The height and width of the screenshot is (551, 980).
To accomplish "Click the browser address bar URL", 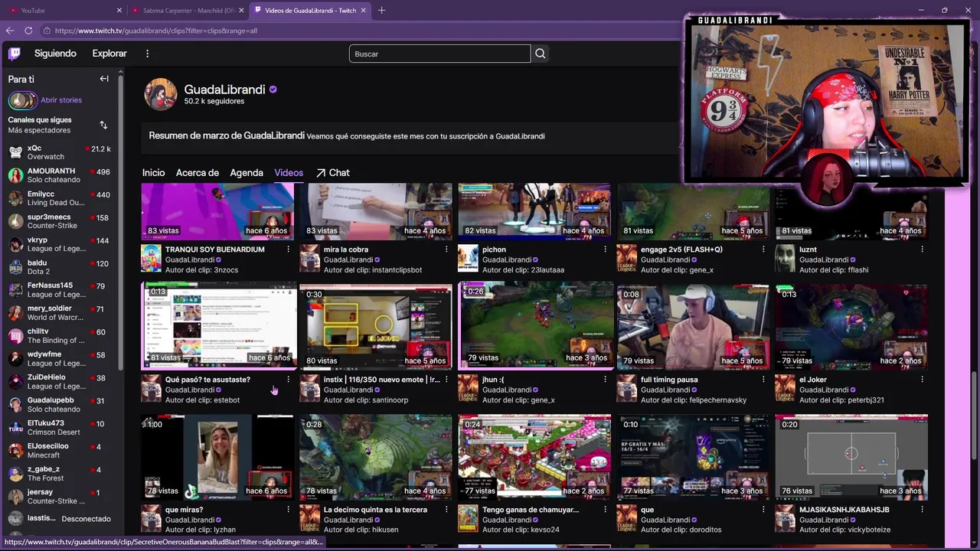I will pyautogui.click(x=156, y=31).
